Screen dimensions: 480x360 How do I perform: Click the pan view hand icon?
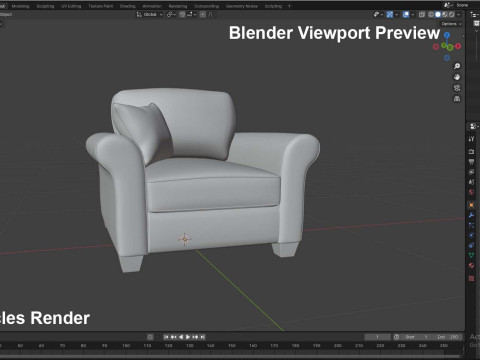(457, 77)
